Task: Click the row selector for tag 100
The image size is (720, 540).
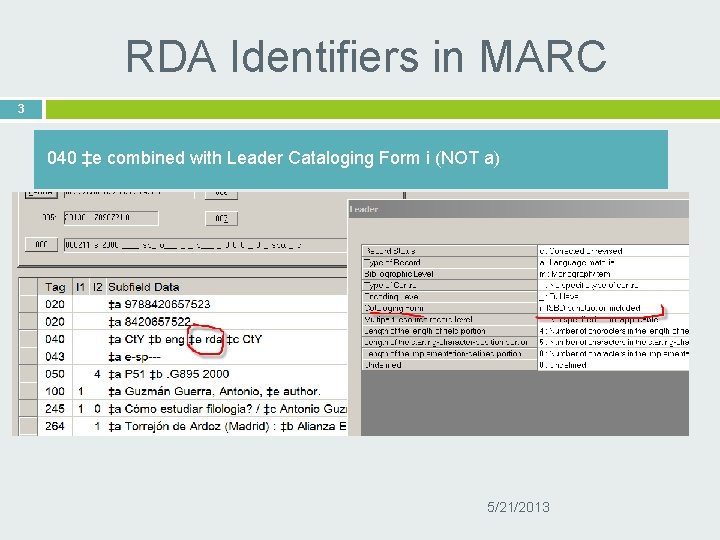Action: click(28, 391)
